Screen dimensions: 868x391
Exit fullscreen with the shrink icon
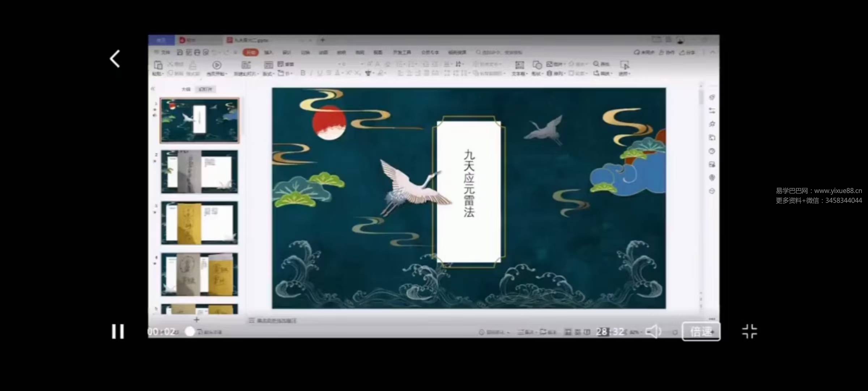point(749,331)
